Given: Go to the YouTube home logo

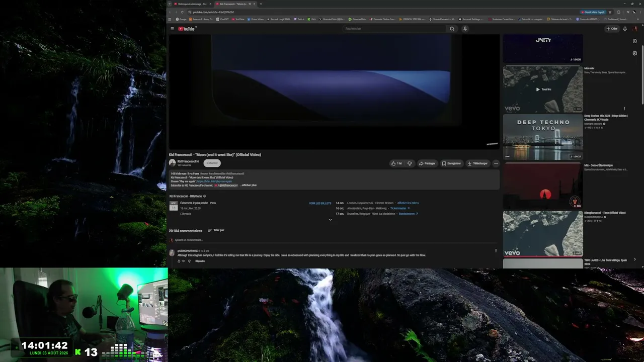Looking at the screenshot, I should point(187,29).
